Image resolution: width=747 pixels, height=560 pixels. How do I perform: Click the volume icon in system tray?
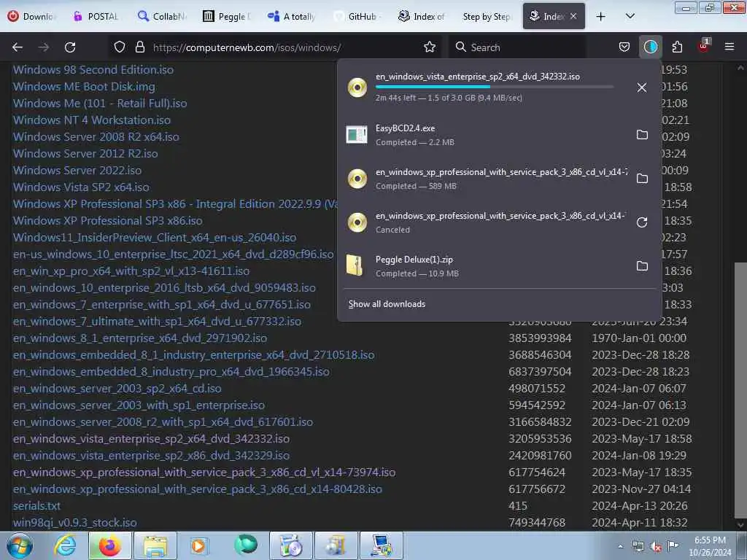point(656,547)
